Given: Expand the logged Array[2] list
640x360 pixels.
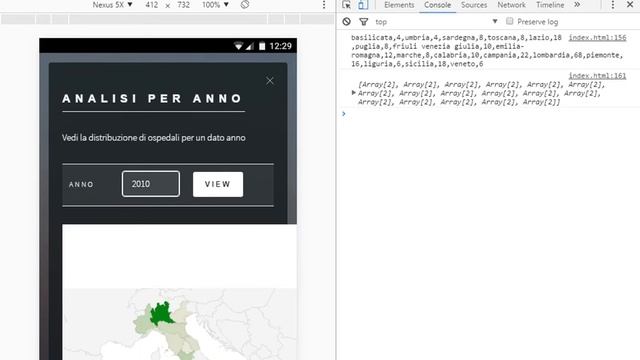Looking at the screenshot, I should tap(353, 93).
